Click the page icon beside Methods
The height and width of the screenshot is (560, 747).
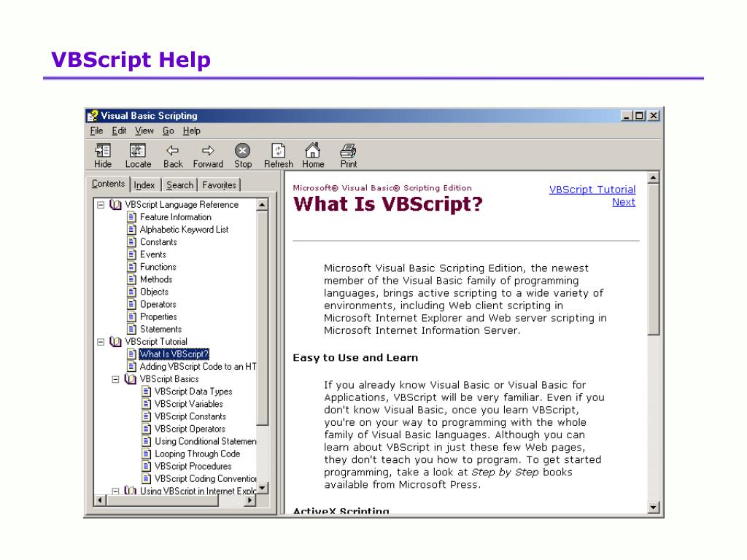click(x=132, y=279)
